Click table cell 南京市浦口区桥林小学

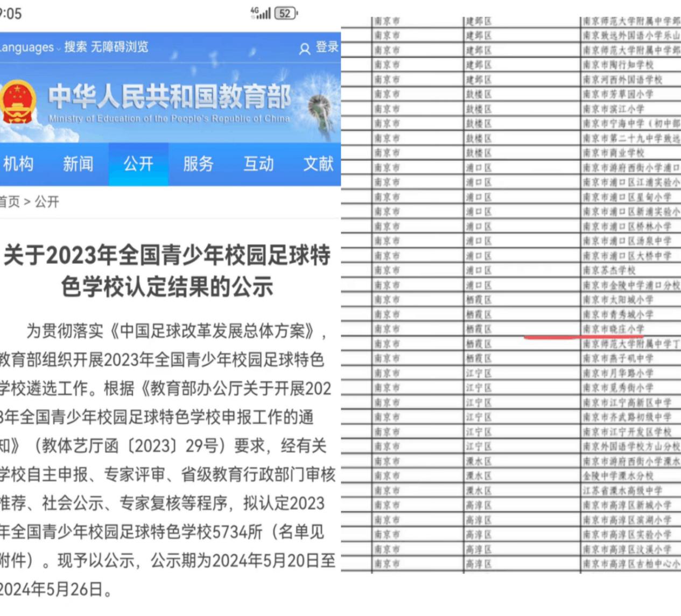[627, 226]
